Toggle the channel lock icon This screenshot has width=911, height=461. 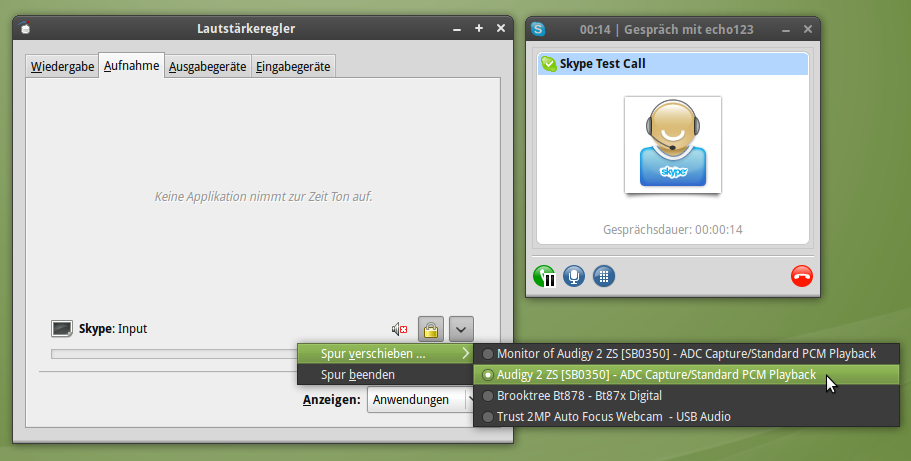(x=430, y=329)
